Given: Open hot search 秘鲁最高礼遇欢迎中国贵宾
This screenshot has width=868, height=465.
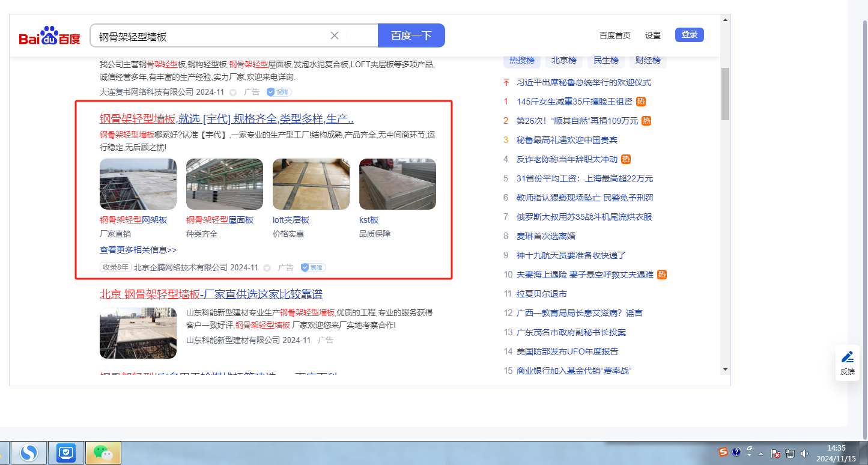Looking at the screenshot, I should 567,140.
